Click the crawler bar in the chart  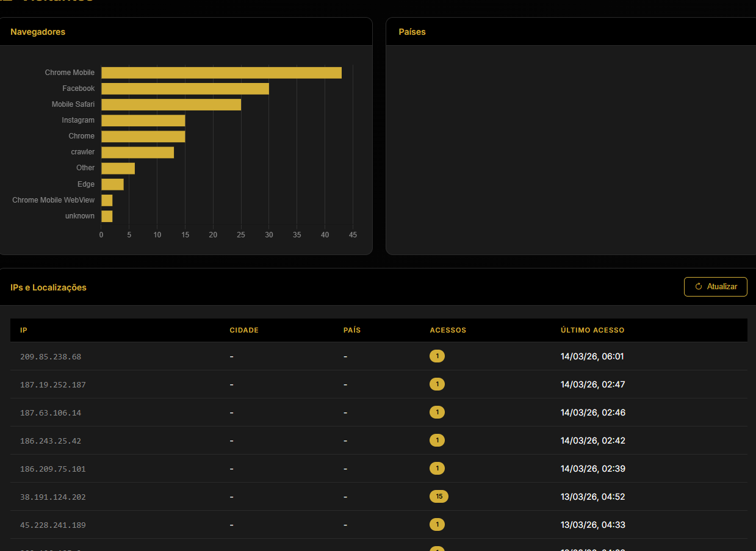point(137,151)
